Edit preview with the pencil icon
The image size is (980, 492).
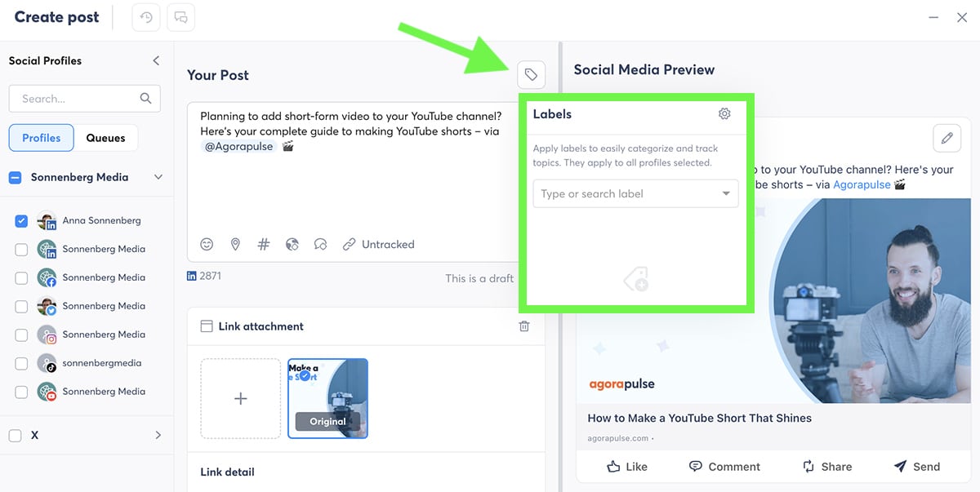click(947, 138)
